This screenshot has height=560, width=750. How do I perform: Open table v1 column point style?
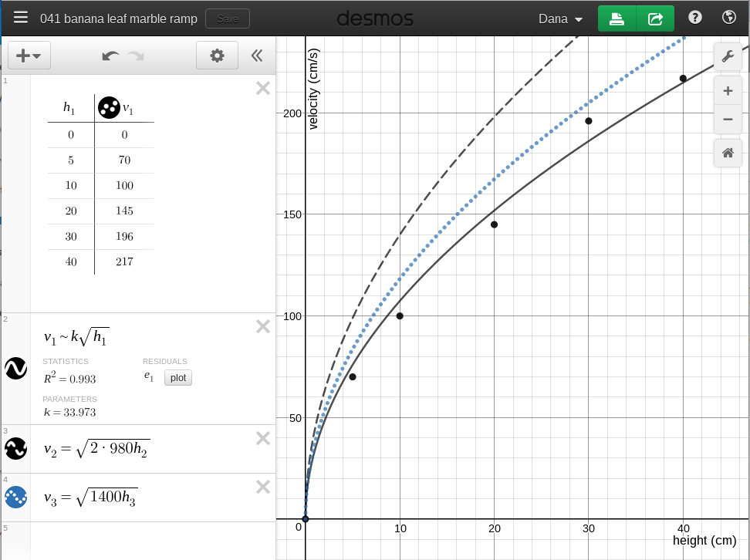pyautogui.click(x=109, y=108)
